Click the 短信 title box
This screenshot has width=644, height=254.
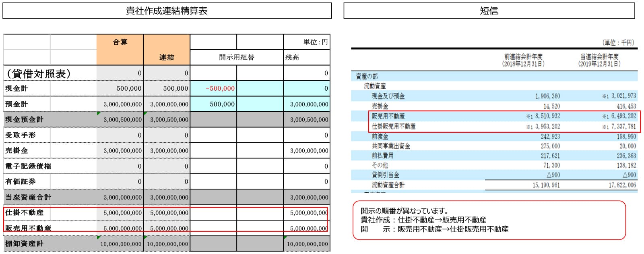tap(489, 11)
